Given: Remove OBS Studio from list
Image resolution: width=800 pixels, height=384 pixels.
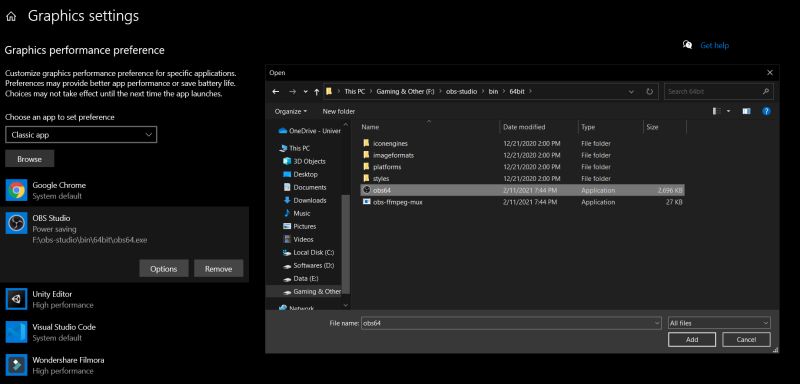Looking at the screenshot, I should click(x=218, y=269).
